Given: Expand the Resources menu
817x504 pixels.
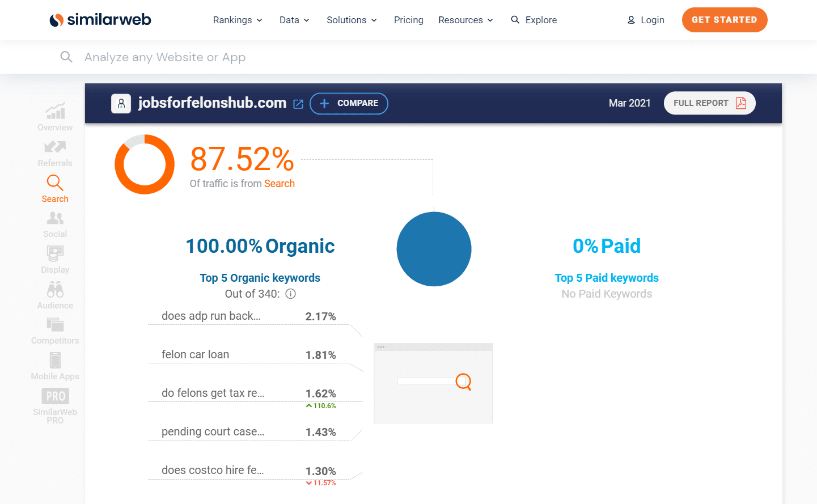Looking at the screenshot, I should coord(465,20).
